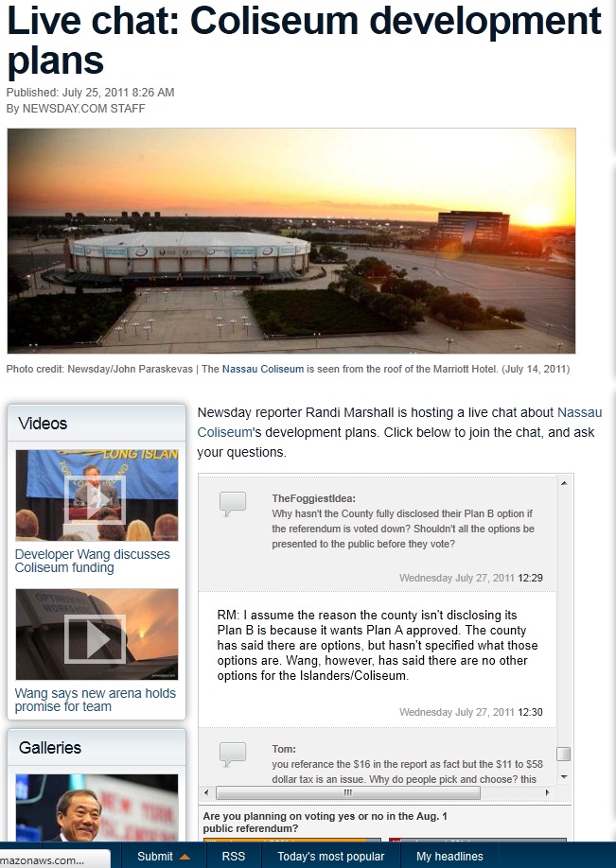Click the chat scroll up arrow
616x868 pixels.
564,483
